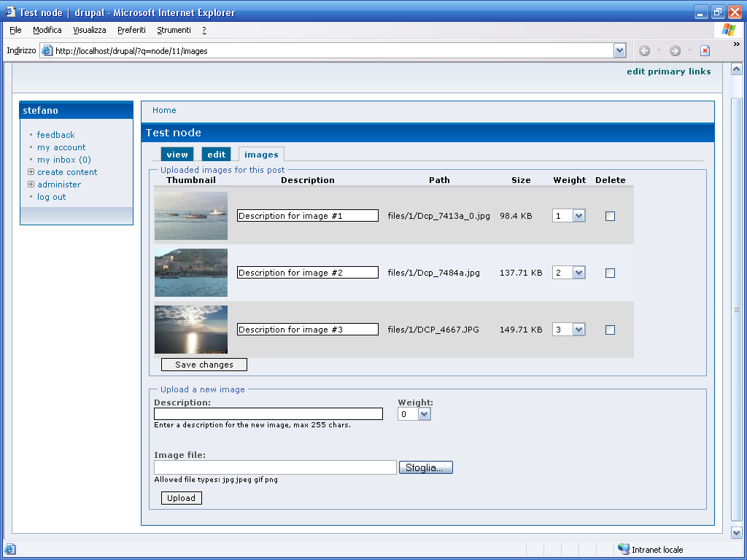The width and height of the screenshot is (747, 560).
Task: Switch to the edit tab
Action: [217, 155]
